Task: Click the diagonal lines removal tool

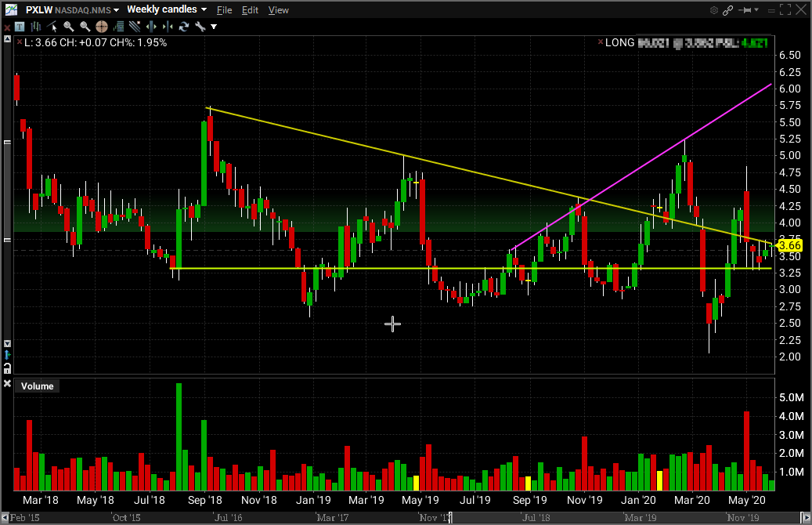Action: [135, 27]
